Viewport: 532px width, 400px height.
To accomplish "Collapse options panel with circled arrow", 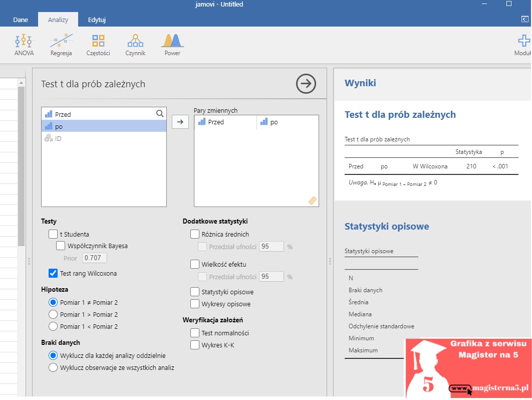I will [306, 84].
